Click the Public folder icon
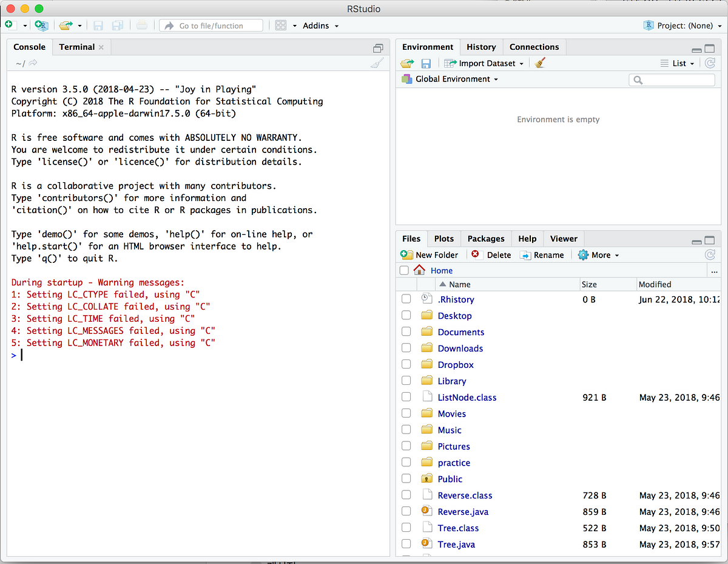Image resolution: width=728 pixels, height=564 pixels. coord(426,479)
